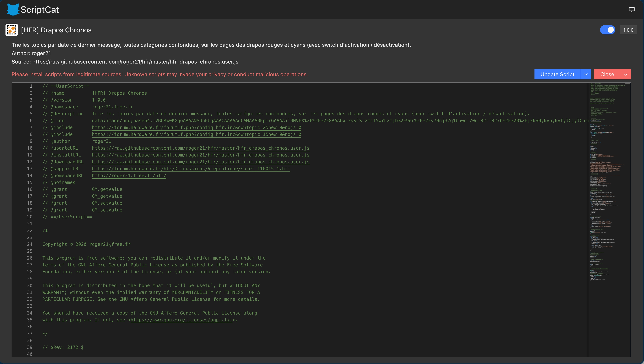Viewport: 644px width, 364px height.
Task: Click the '@grant GM.getValue' code line
Action: click(82, 189)
